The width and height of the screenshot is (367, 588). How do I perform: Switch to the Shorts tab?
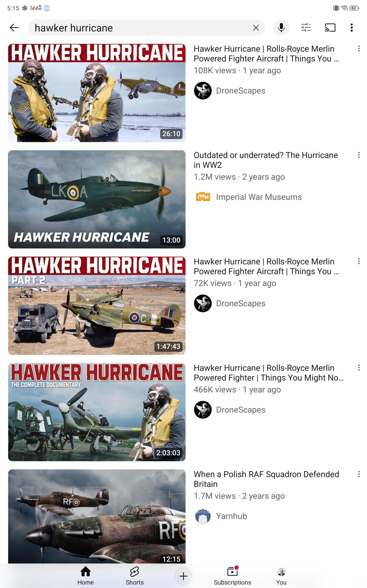click(134, 576)
